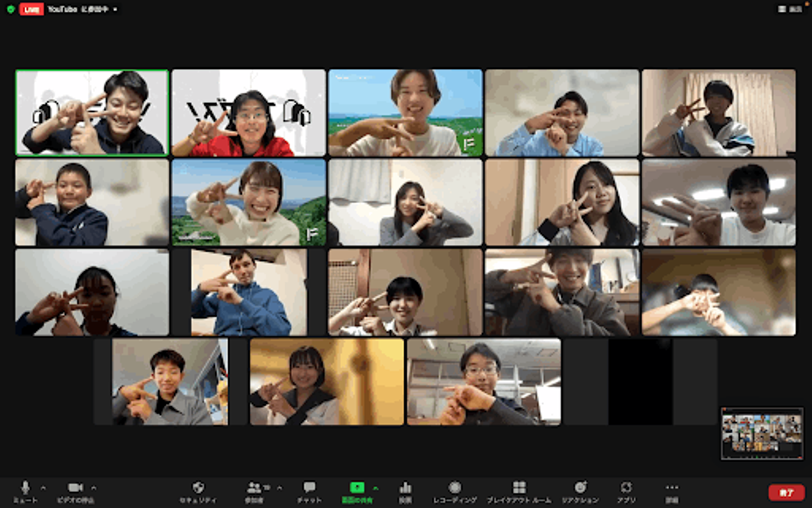The image size is (812, 508).
Task: Click the red End meeting button
Action: coord(786,493)
